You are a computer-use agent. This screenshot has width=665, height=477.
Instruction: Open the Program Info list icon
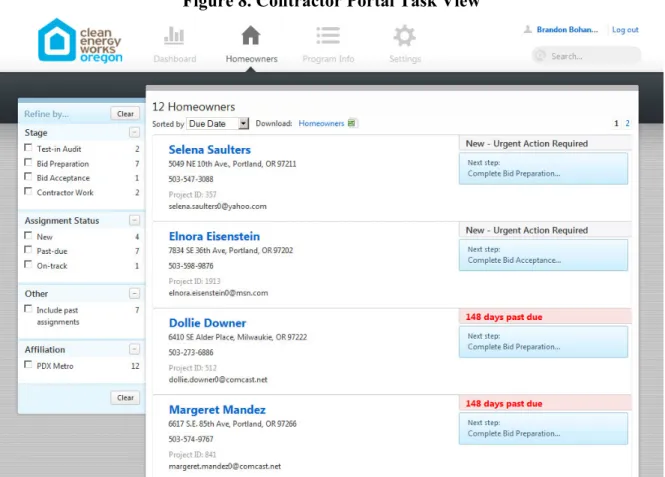tap(328, 36)
